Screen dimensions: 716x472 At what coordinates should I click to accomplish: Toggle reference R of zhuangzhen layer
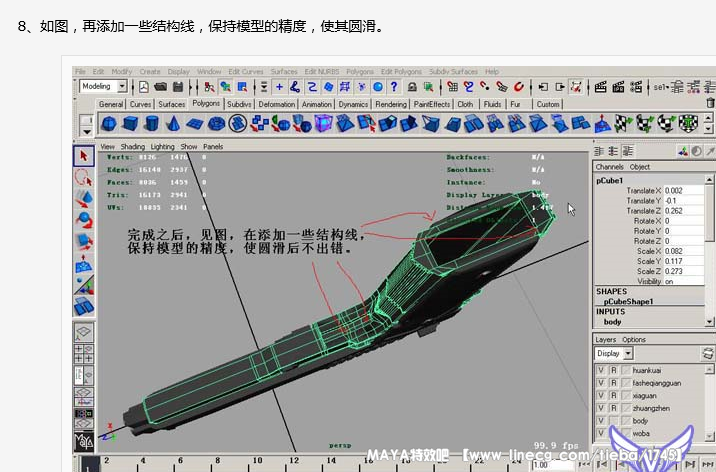(614, 408)
